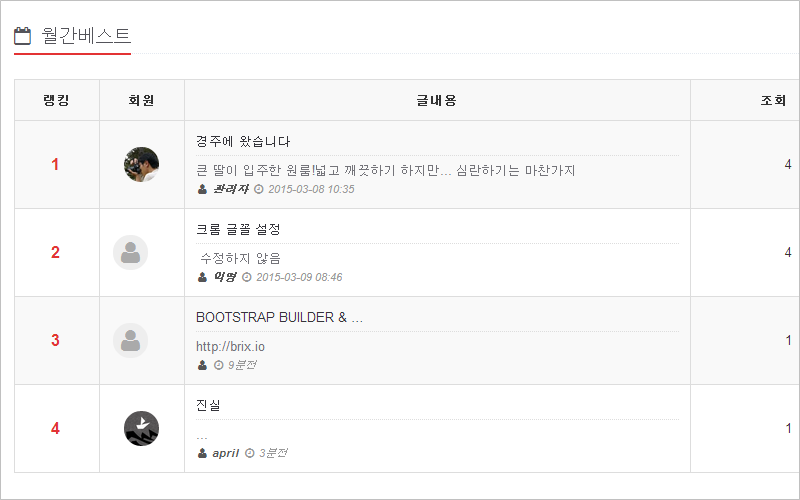Click clock icon before 2015-03-09 08:46
Screen dimensions: 800x500
tap(246, 277)
